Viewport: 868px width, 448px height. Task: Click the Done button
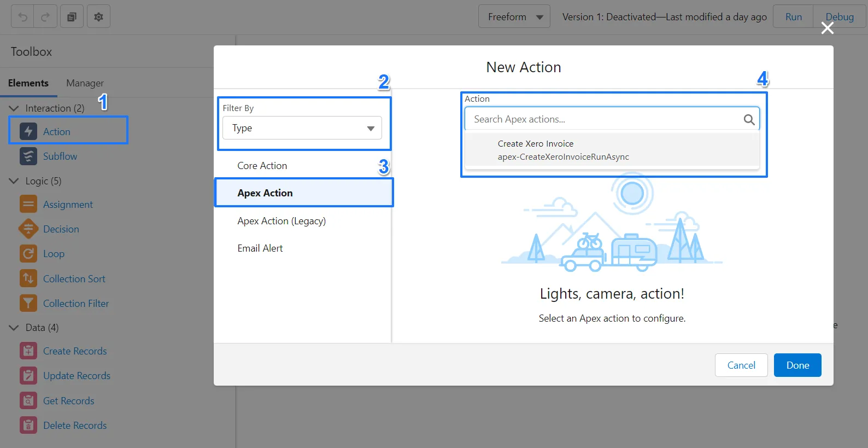(x=797, y=365)
